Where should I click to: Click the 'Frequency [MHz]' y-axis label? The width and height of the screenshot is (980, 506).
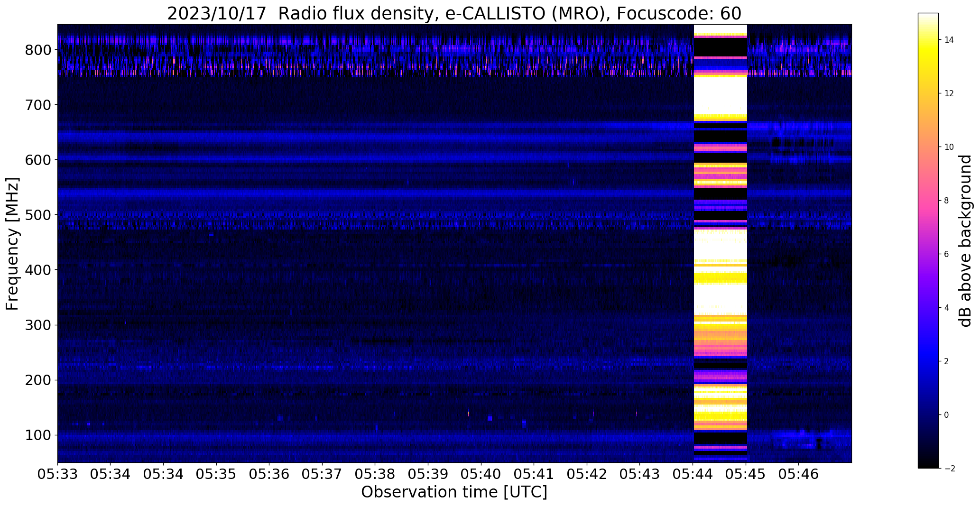[x=13, y=244]
